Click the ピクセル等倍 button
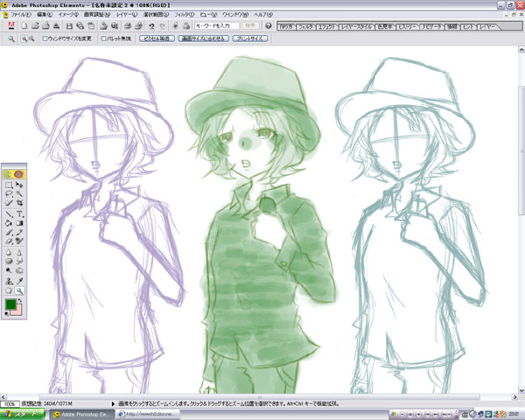The image size is (525, 420). pyautogui.click(x=157, y=38)
